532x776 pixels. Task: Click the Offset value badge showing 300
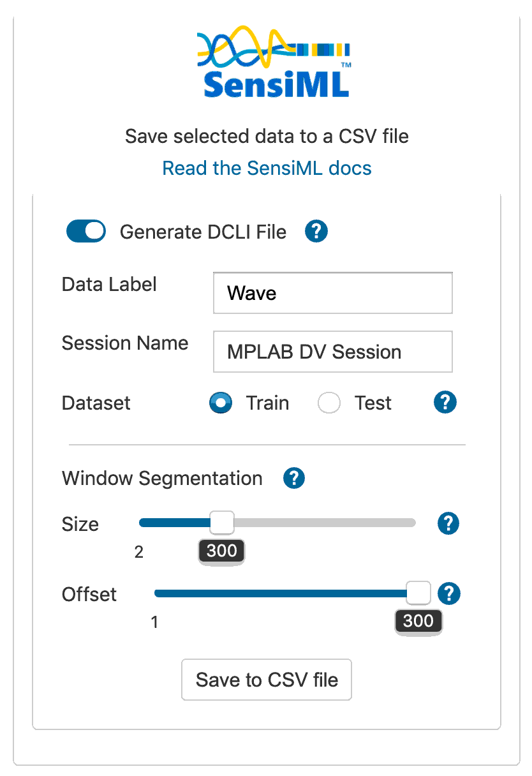click(418, 621)
